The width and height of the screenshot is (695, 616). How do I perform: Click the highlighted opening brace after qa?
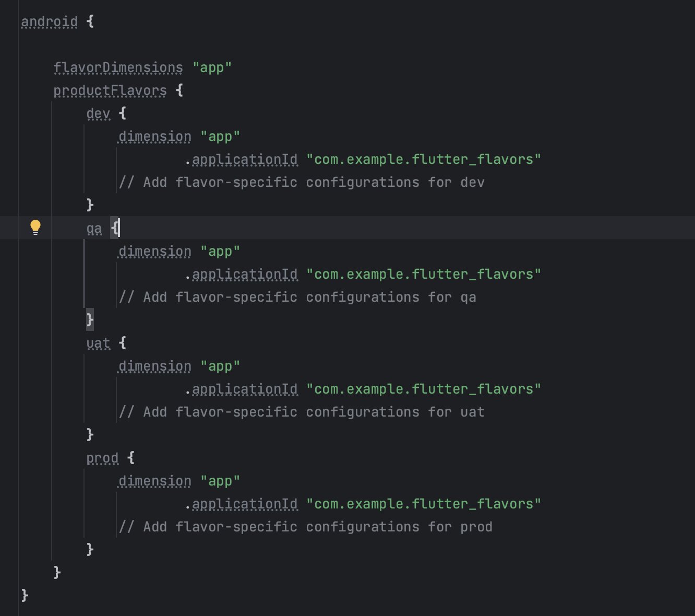[115, 228]
